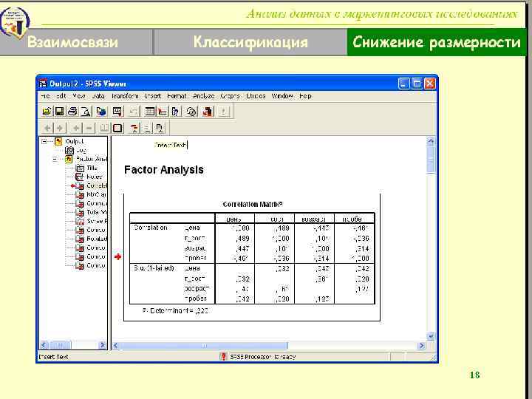Select the Notes item in outline
Screen dimensions: 532x399
click(95, 177)
